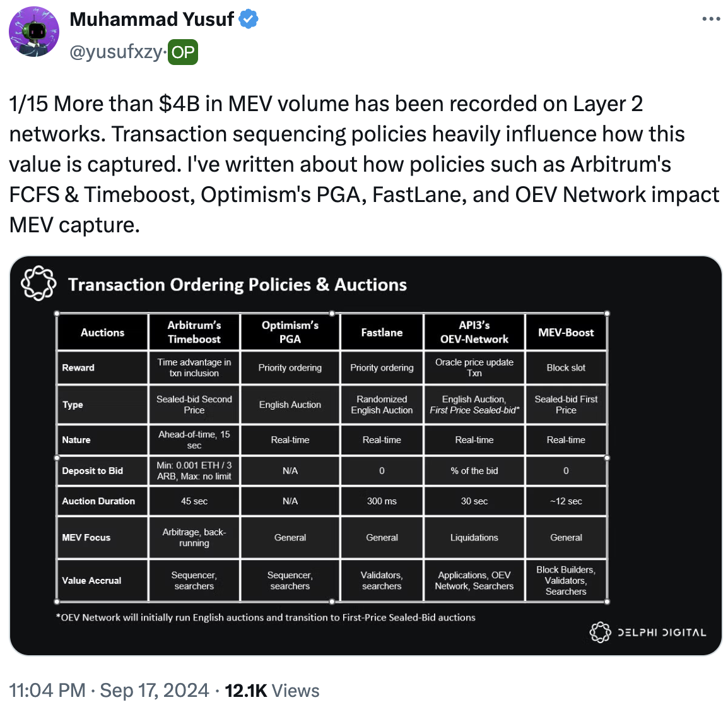Image resolution: width=728 pixels, height=707 pixels.
Task: Click the 12.1K Views count
Action: click(272, 691)
